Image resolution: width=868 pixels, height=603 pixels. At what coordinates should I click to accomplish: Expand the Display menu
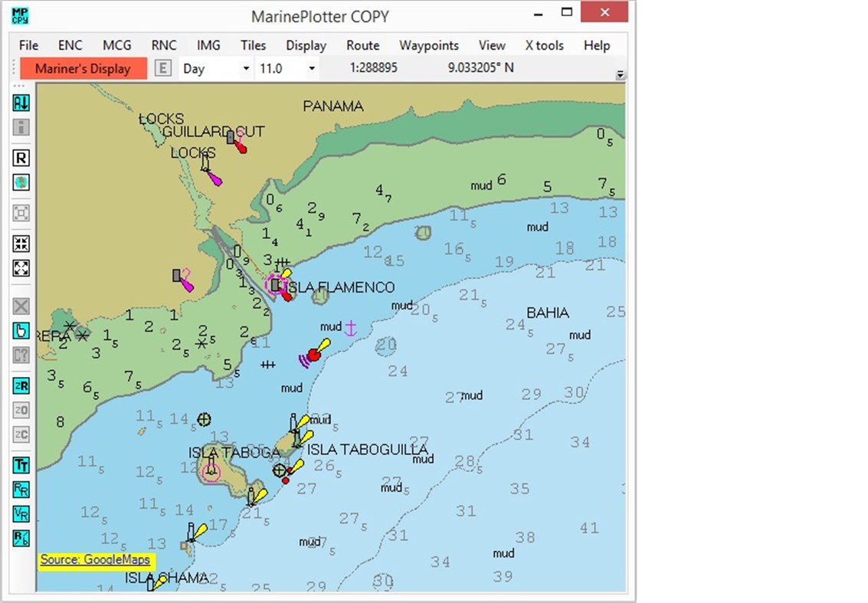point(306,45)
